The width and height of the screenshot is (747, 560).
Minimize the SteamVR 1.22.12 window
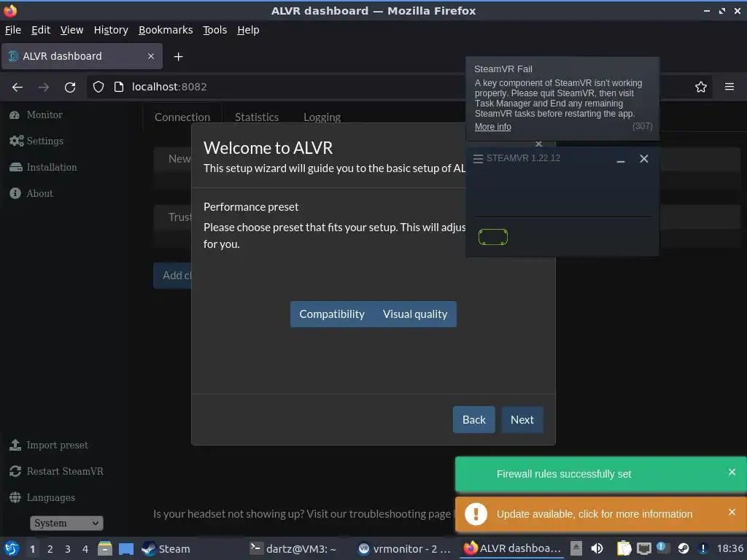click(620, 160)
